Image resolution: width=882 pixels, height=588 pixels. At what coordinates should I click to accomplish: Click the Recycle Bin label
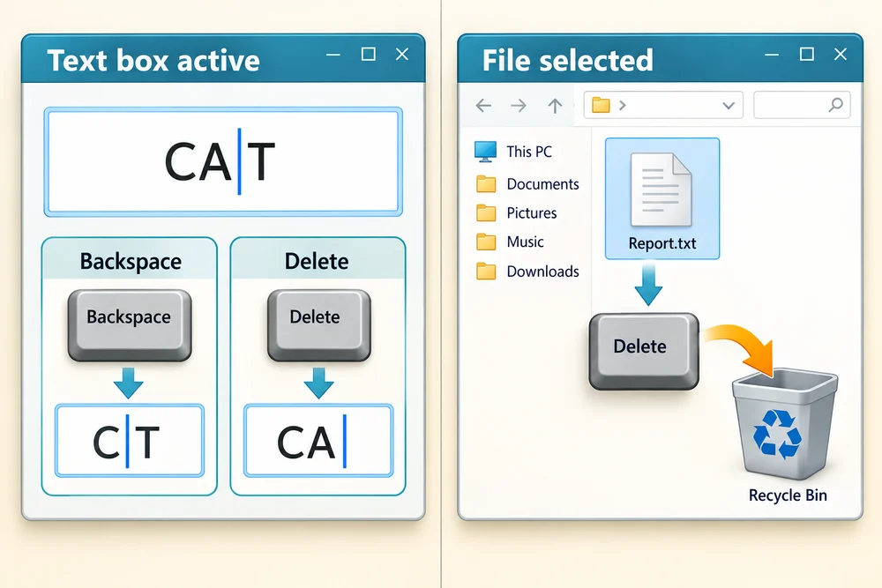coord(788,495)
